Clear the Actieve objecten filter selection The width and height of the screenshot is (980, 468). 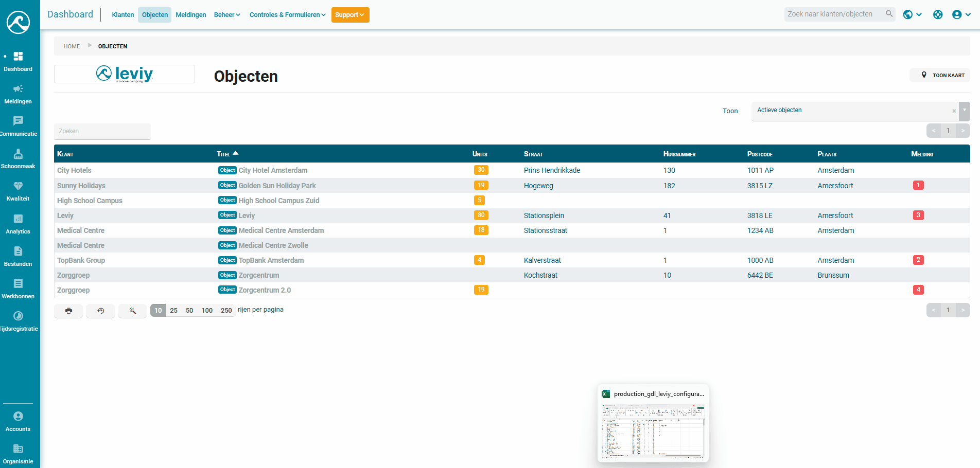pyautogui.click(x=954, y=111)
